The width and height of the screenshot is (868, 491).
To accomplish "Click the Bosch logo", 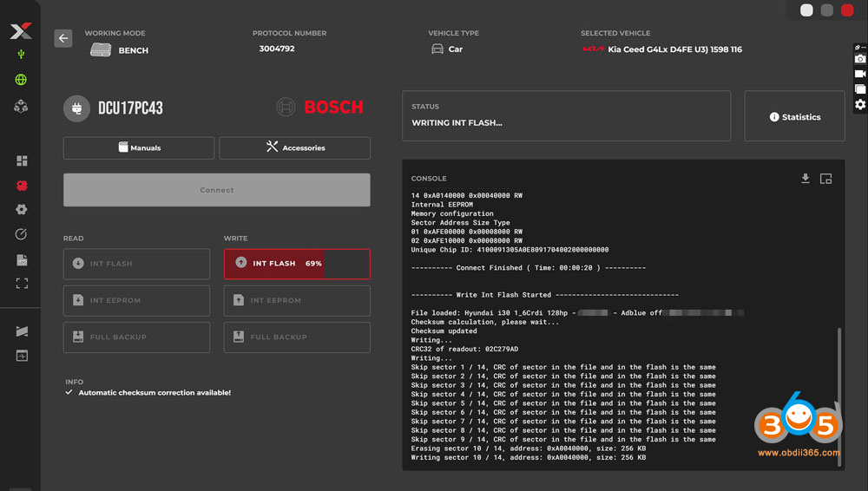I will [x=319, y=107].
